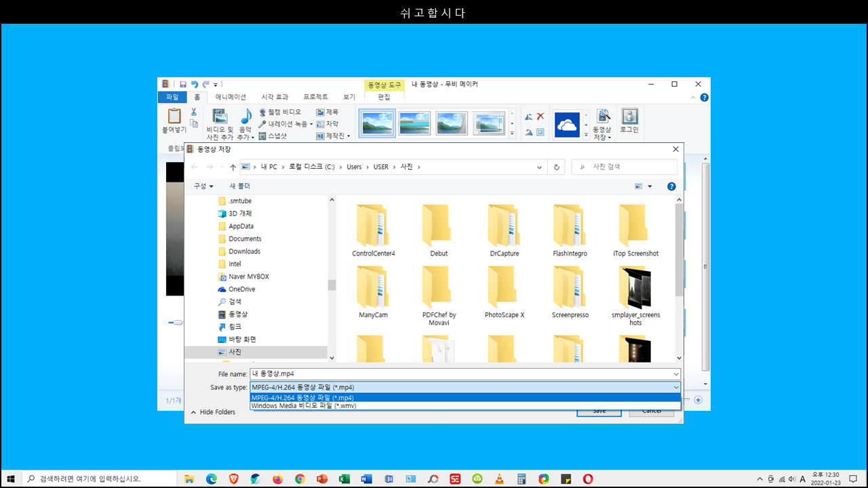Expand the AutoMovie themes gallery
Image resolution: width=868 pixels, height=488 pixels.
(x=512, y=134)
